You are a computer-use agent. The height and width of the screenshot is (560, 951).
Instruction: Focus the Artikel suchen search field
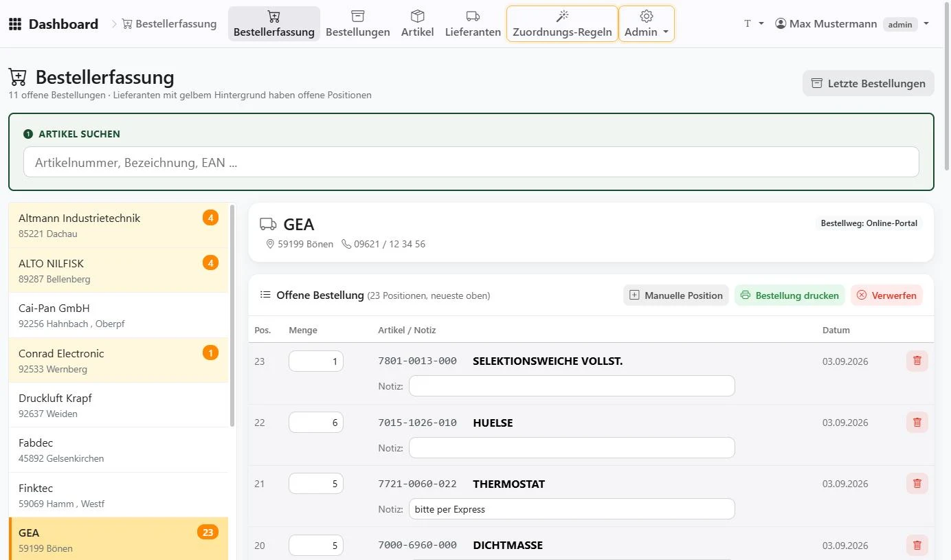[471, 162]
